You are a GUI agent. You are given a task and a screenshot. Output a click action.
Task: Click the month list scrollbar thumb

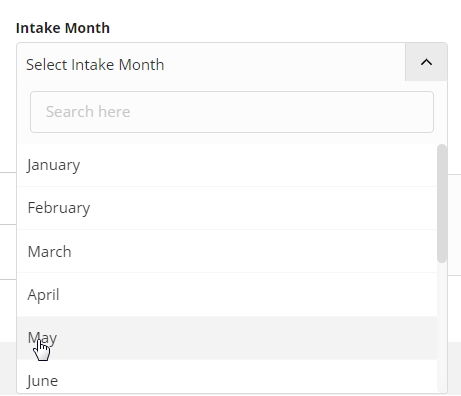442,204
